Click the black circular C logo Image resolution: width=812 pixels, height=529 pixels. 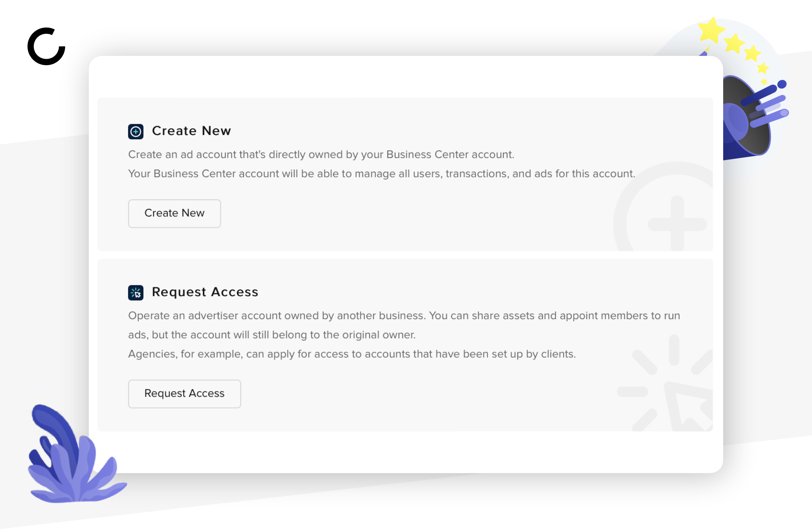(x=47, y=47)
